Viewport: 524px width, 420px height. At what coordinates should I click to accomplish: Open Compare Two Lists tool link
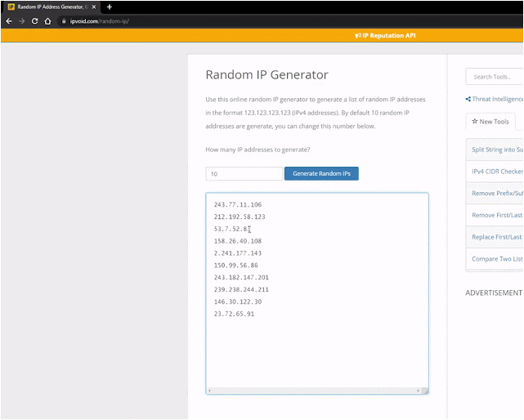[497, 259]
